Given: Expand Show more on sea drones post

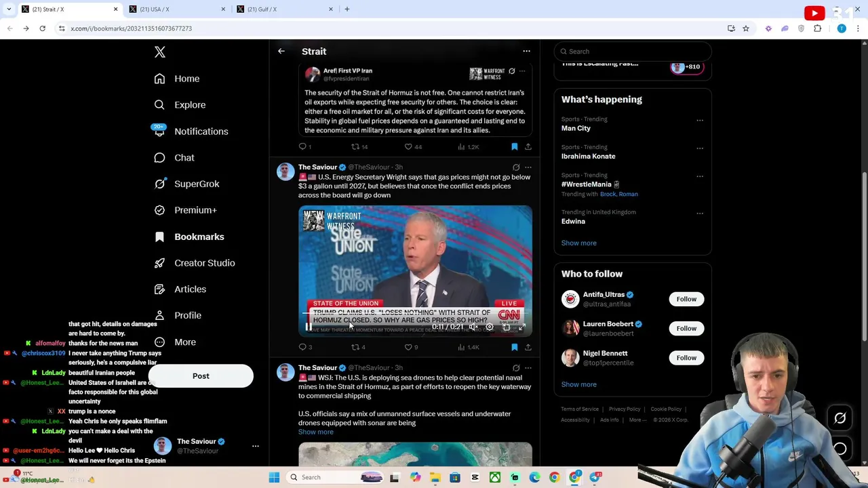Looking at the screenshot, I should [316, 432].
